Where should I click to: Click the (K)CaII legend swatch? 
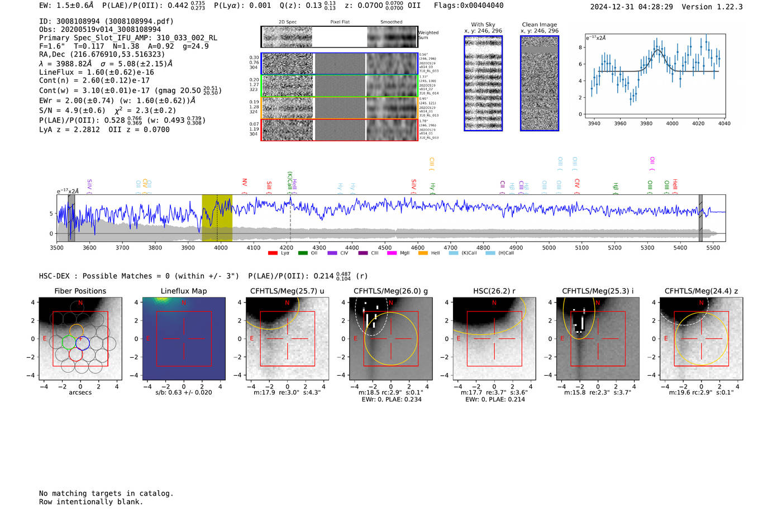453,253
